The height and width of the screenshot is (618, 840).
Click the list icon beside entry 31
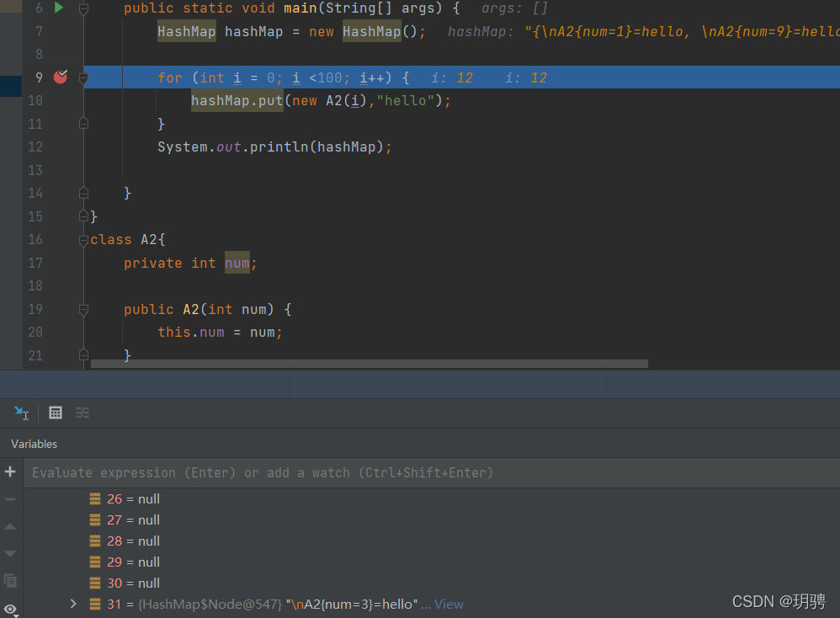[x=95, y=604]
